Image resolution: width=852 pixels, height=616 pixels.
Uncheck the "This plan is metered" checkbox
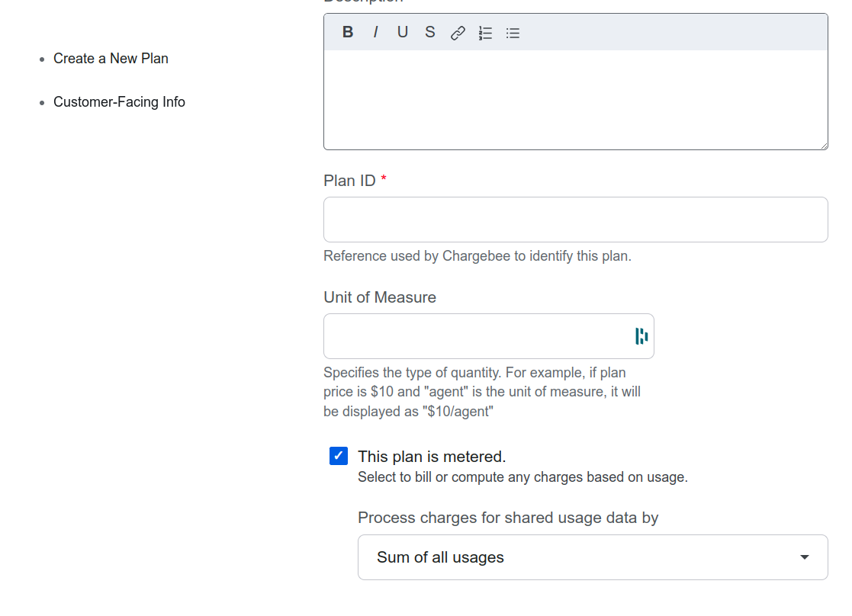click(339, 456)
